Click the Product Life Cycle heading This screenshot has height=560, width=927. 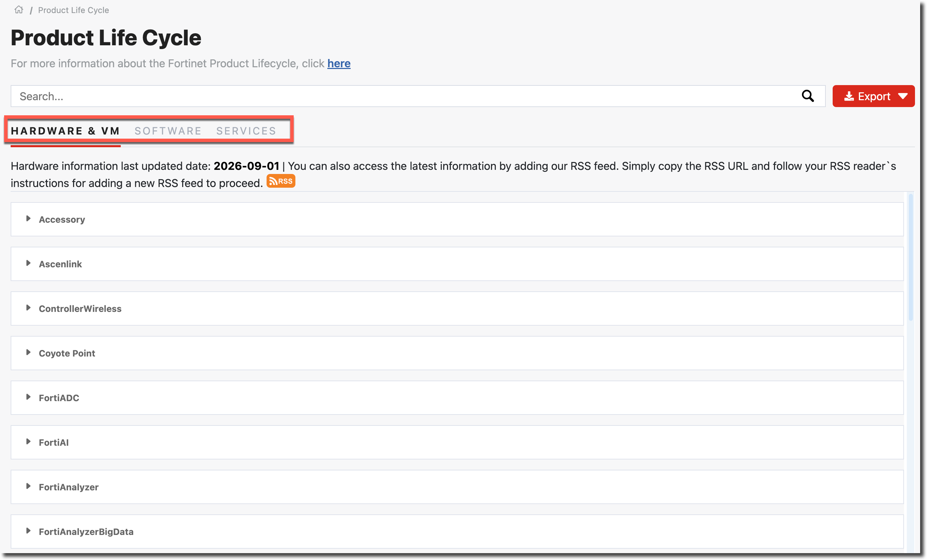tap(106, 38)
